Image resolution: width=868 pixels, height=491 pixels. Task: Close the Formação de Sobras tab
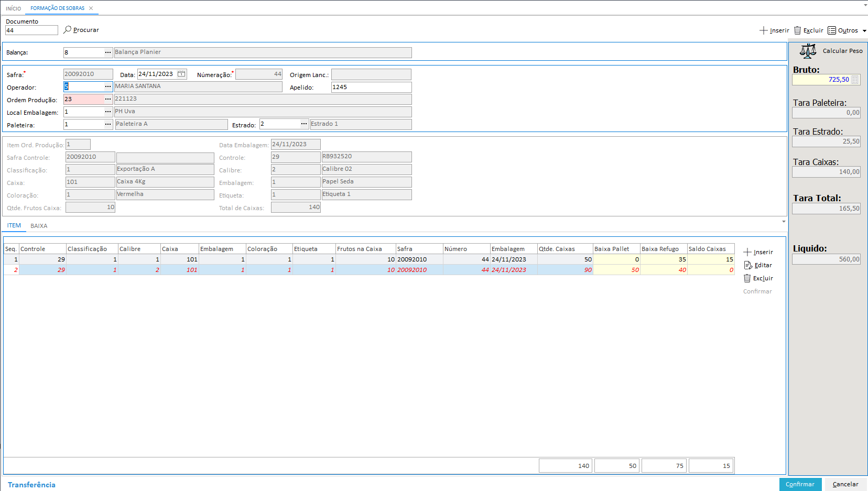point(91,8)
